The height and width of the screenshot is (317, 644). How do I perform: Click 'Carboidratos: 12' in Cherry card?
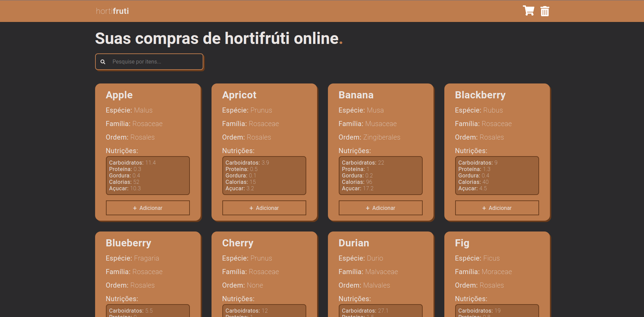pos(247,311)
